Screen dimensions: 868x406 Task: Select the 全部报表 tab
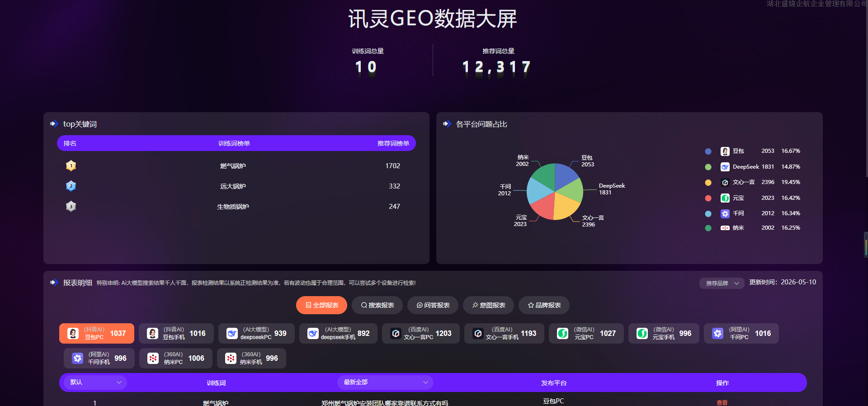[x=321, y=305]
